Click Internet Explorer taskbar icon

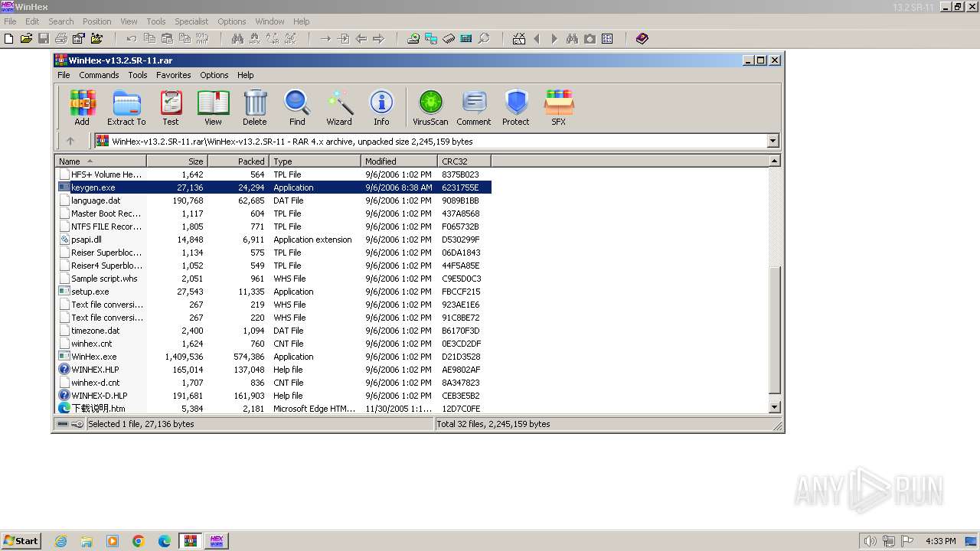pos(60,541)
